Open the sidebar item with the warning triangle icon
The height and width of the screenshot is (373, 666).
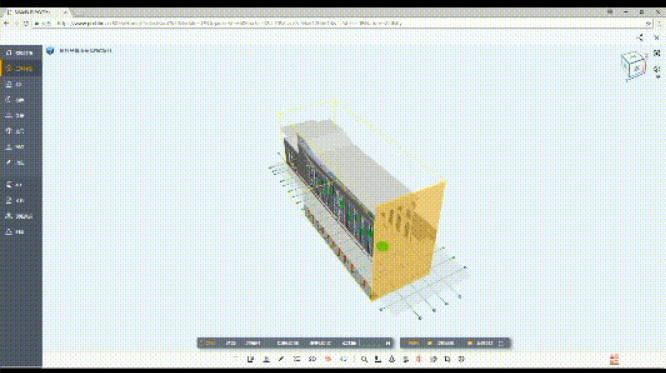pyautogui.click(x=21, y=232)
